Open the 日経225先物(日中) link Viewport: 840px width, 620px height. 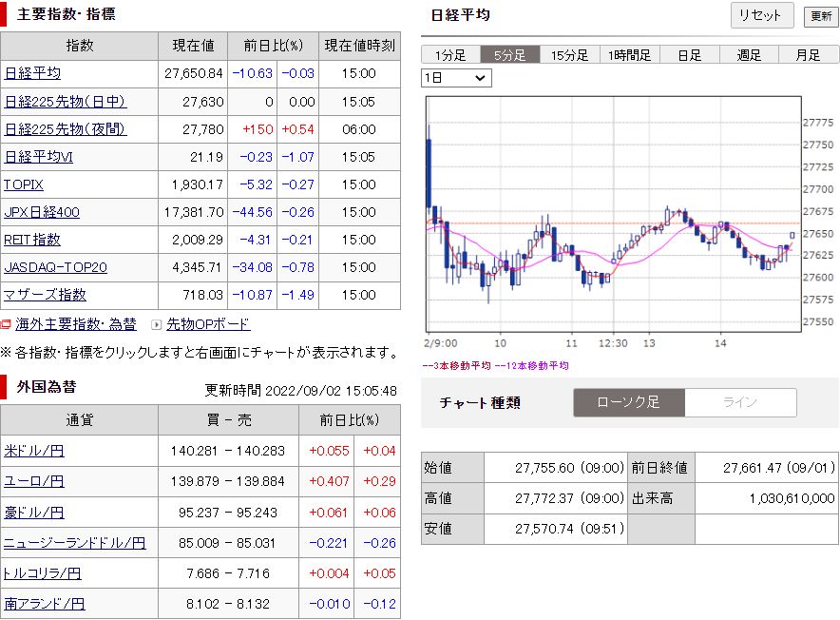(66, 102)
